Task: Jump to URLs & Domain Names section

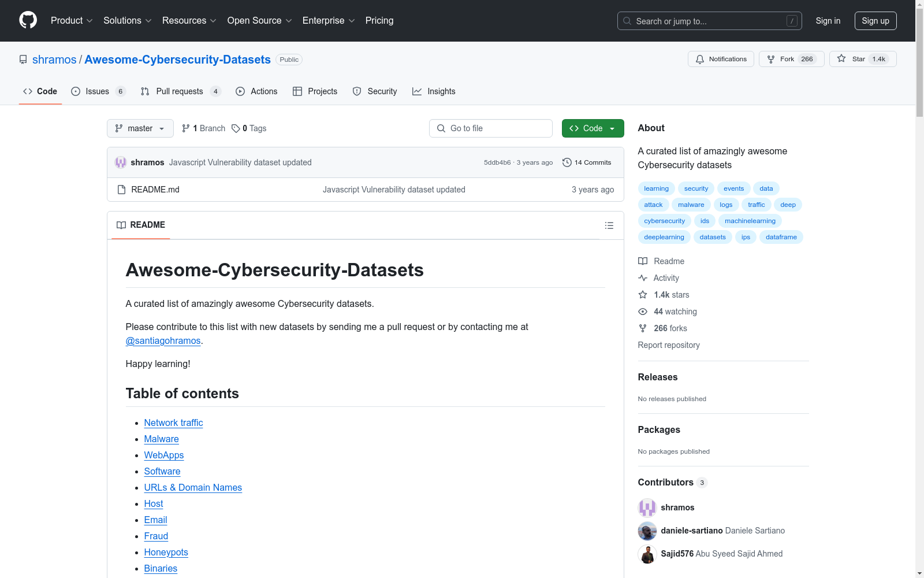Action: point(193,488)
